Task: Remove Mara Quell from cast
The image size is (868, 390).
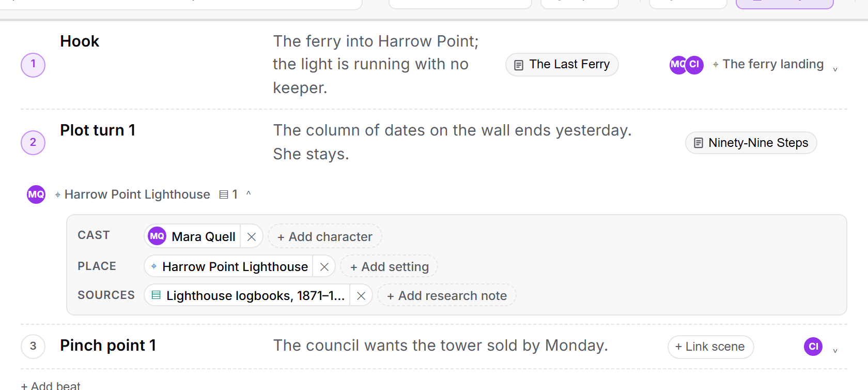Action: (x=252, y=237)
